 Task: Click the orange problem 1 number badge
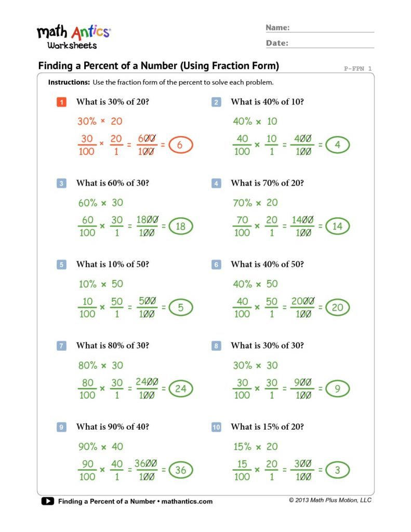tap(61, 102)
